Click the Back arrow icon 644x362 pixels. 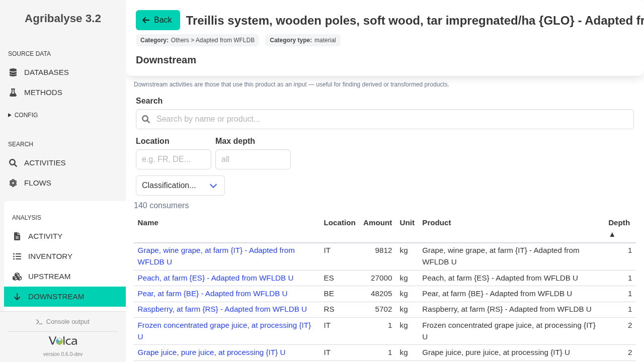pos(146,20)
